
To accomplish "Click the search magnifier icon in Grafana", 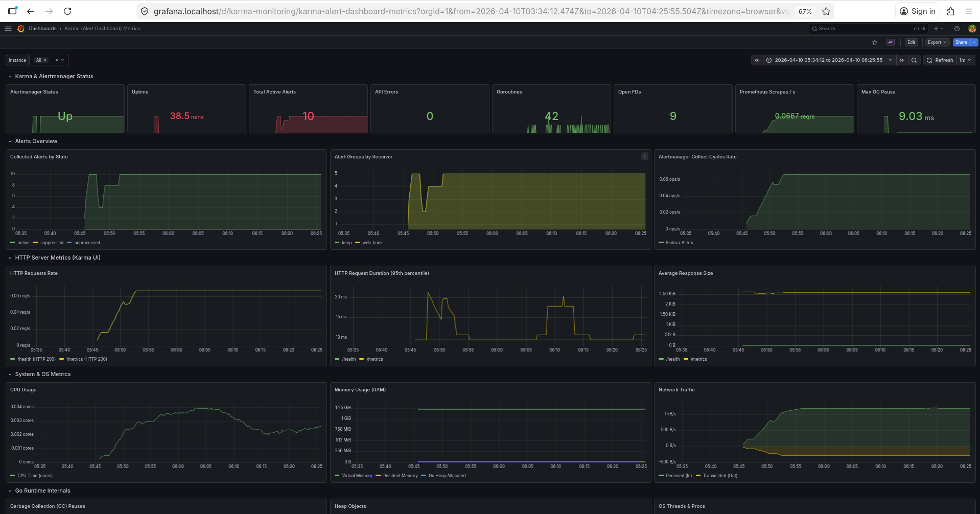I will pyautogui.click(x=814, y=29).
